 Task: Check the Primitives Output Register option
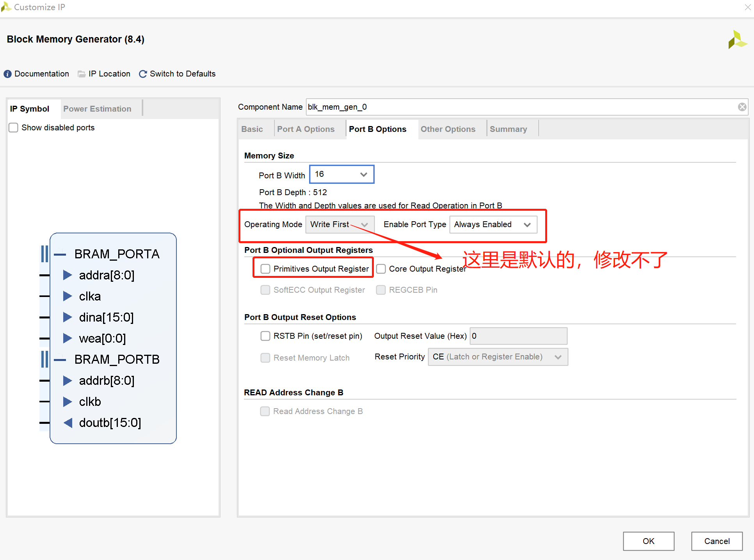(265, 269)
